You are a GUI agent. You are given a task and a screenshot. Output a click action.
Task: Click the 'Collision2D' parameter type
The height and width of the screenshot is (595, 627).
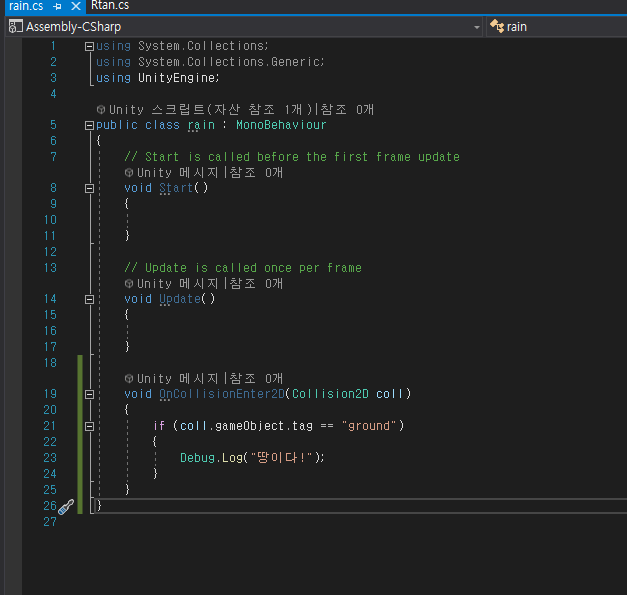tap(330, 394)
